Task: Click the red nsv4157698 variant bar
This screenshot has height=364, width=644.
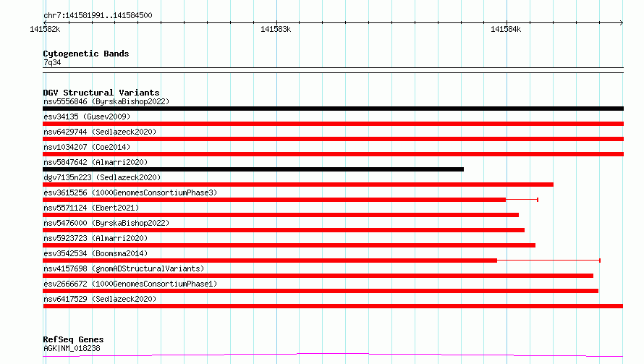Action: (x=318, y=276)
